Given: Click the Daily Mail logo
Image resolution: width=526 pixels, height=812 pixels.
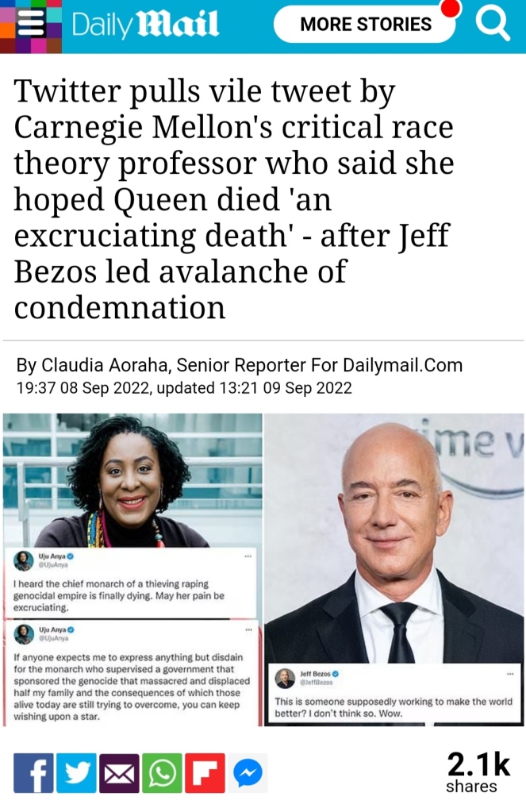Looking at the screenshot, I should click(x=145, y=25).
